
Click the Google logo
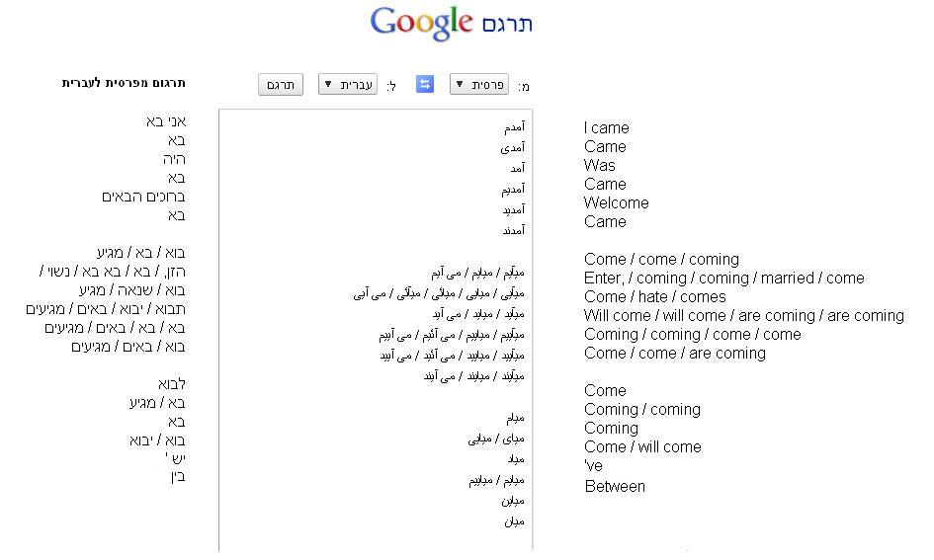[422, 23]
